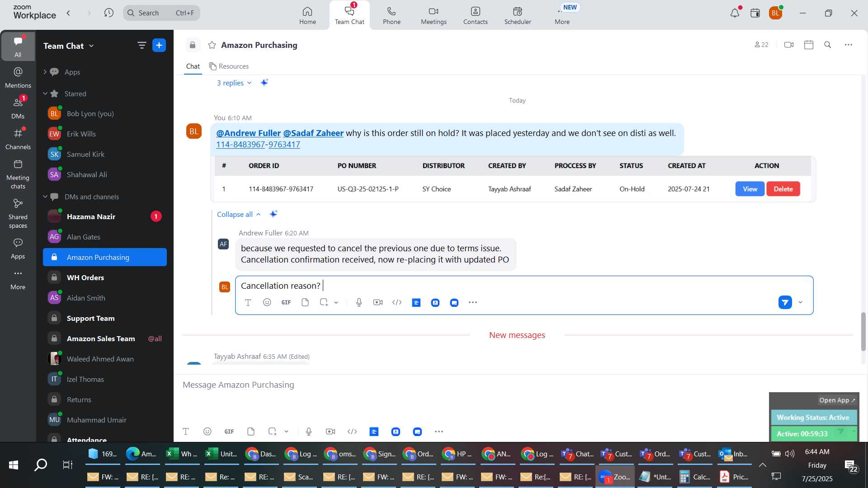
Task: Record a video message in reply box
Action: (378, 302)
